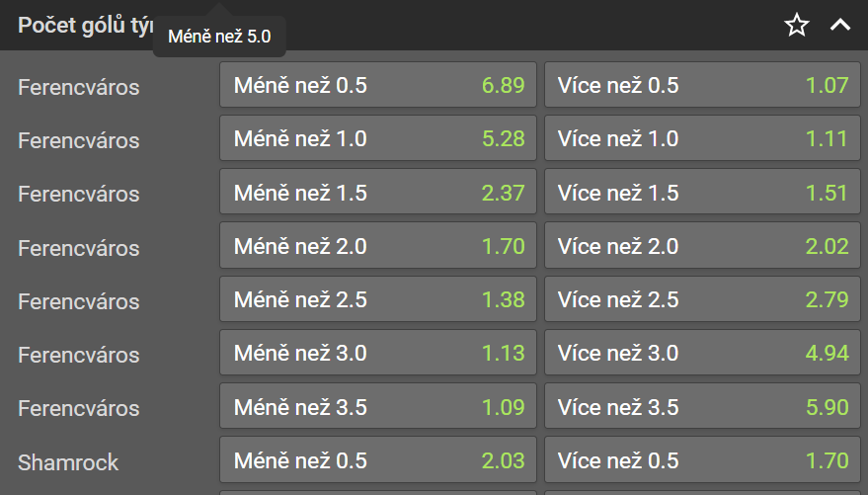Choose Ferencváros Více než 2.0 odds 2.02
This screenshot has width=868, height=495.
pyautogui.click(x=702, y=246)
